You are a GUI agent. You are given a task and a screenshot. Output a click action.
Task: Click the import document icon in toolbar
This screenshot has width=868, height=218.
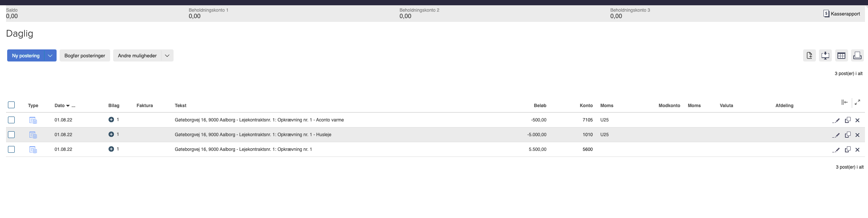tap(810, 55)
